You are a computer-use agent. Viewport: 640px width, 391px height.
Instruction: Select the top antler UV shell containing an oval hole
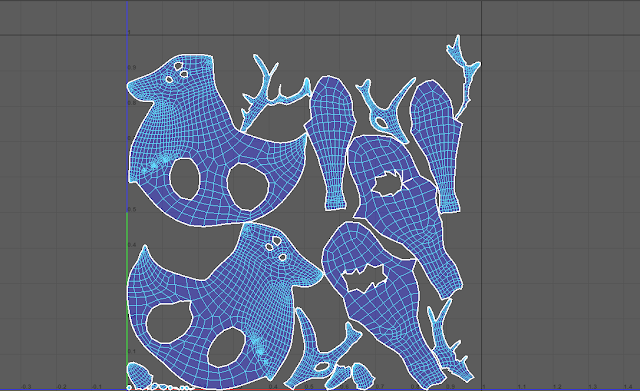pos(386,110)
